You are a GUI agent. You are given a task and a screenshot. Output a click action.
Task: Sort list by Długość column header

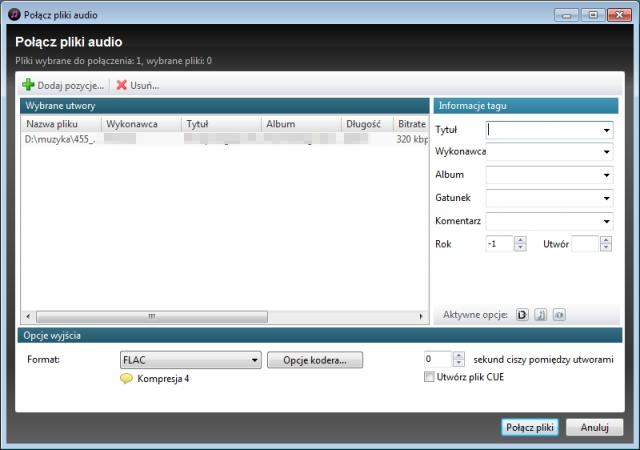click(364, 124)
